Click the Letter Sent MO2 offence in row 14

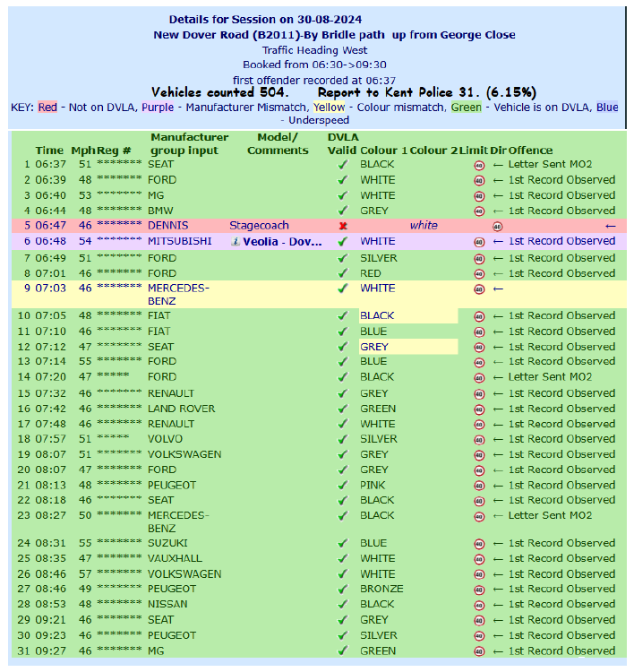click(x=550, y=377)
